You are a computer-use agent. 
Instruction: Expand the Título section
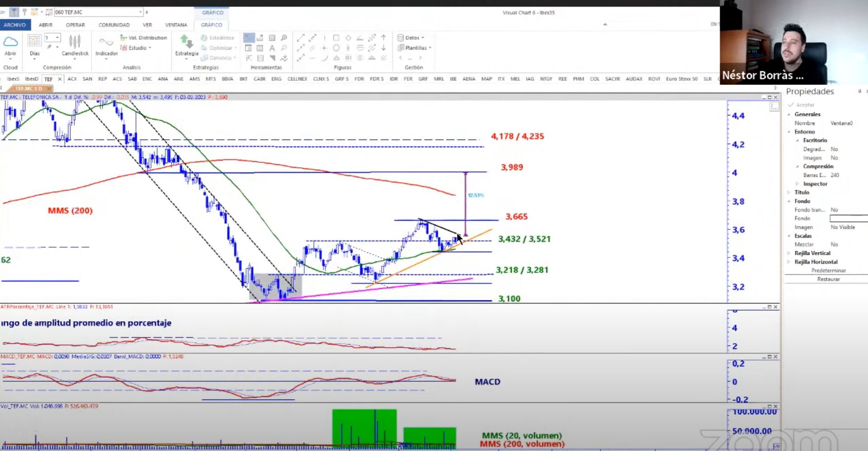(x=789, y=192)
